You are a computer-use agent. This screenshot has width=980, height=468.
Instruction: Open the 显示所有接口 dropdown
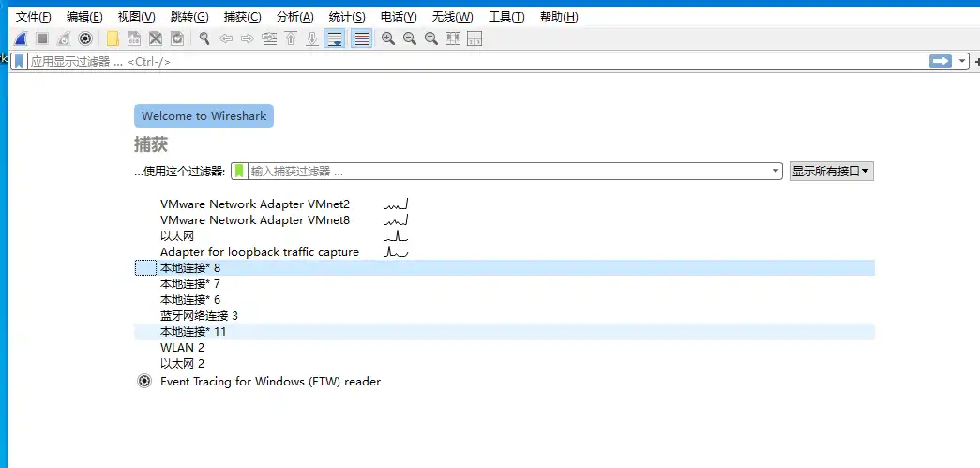click(831, 172)
